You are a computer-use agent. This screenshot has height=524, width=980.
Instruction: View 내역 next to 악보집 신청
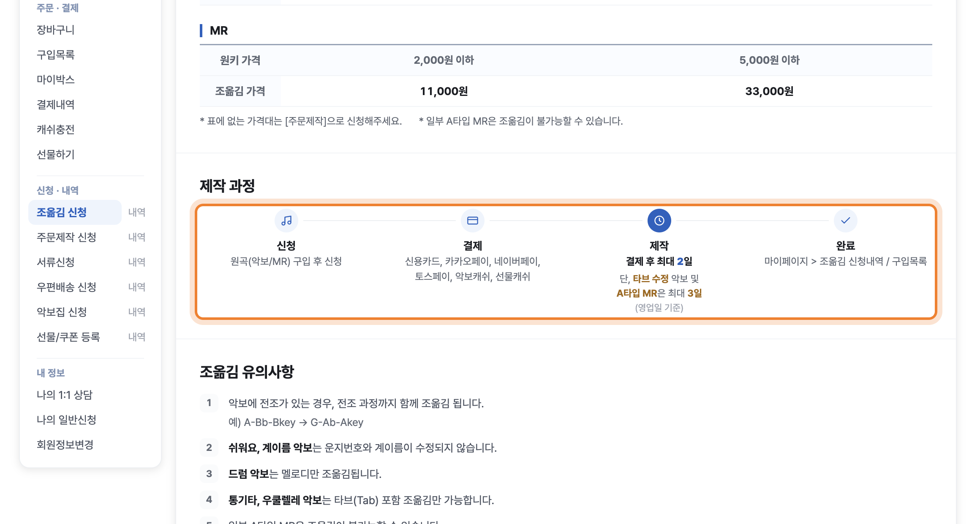pos(136,312)
